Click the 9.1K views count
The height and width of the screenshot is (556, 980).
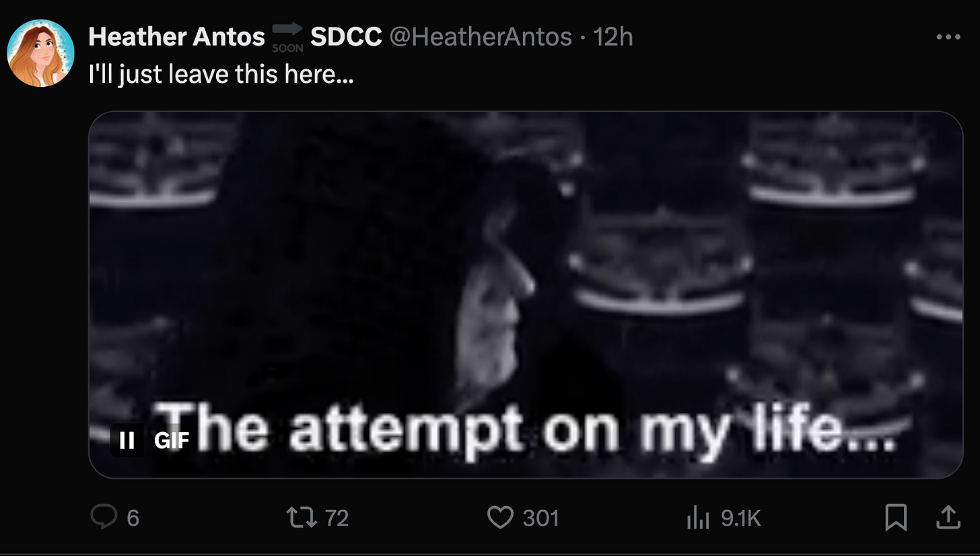point(740,518)
